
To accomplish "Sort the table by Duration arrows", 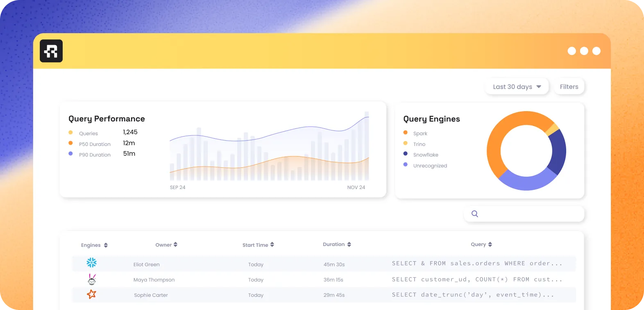I will click(x=349, y=244).
